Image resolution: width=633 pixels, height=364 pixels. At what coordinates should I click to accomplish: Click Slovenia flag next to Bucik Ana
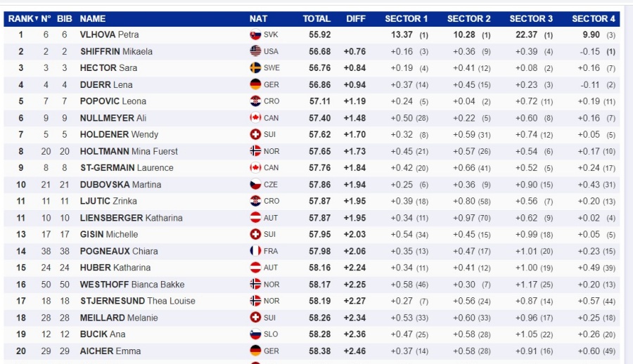coord(255,334)
